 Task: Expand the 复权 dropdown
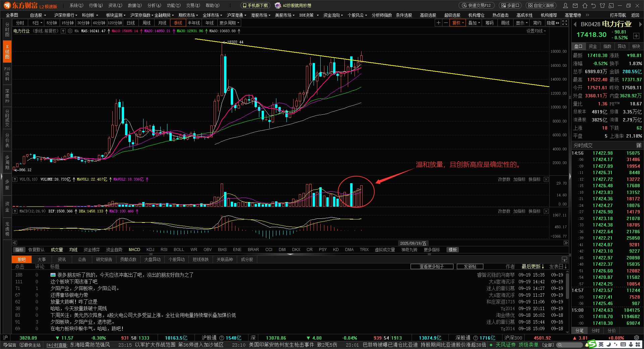click(x=458, y=23)
